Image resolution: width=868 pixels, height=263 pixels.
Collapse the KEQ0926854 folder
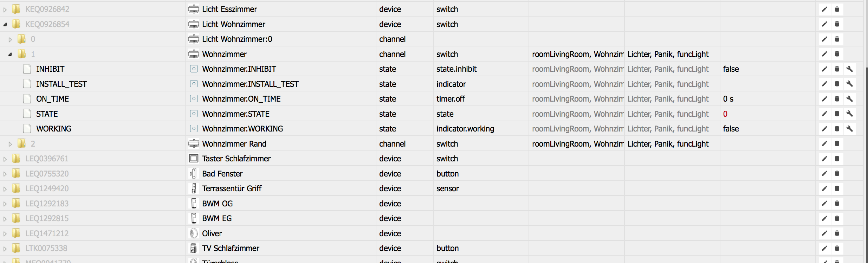tap(5, 25)
